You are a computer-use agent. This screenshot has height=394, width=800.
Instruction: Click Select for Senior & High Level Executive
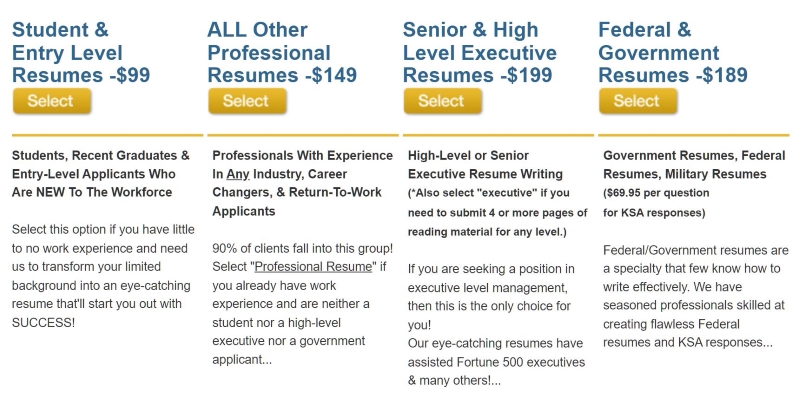(443, 101)
